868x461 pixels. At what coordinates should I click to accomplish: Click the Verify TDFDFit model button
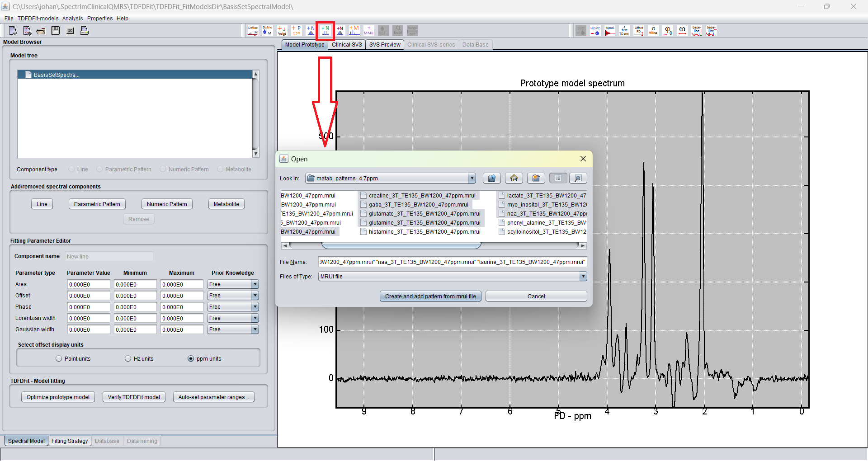coord(134,397)
